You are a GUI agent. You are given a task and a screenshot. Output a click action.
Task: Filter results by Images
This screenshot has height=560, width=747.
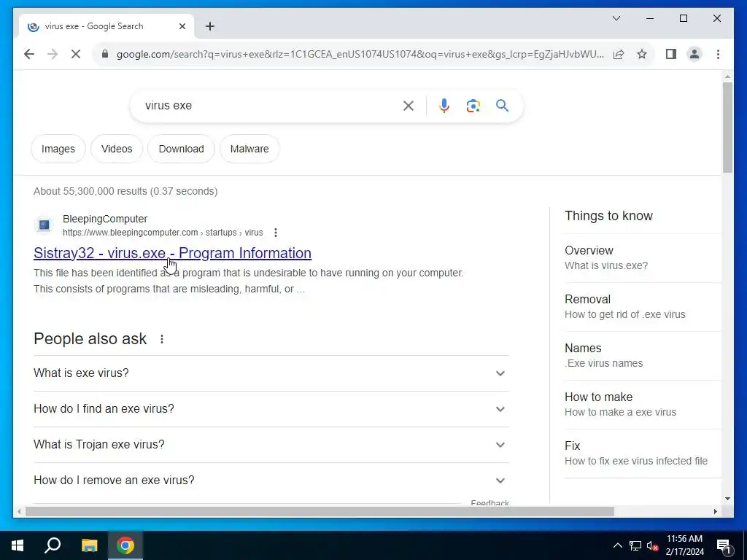58,149
